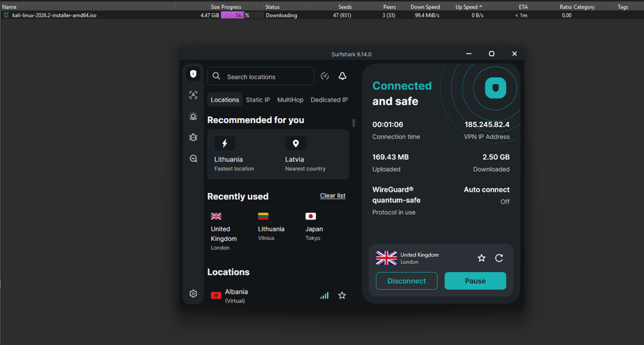
Task: Sort torrents by Name column
Action: pyautogui.click(x=88, y=7)
